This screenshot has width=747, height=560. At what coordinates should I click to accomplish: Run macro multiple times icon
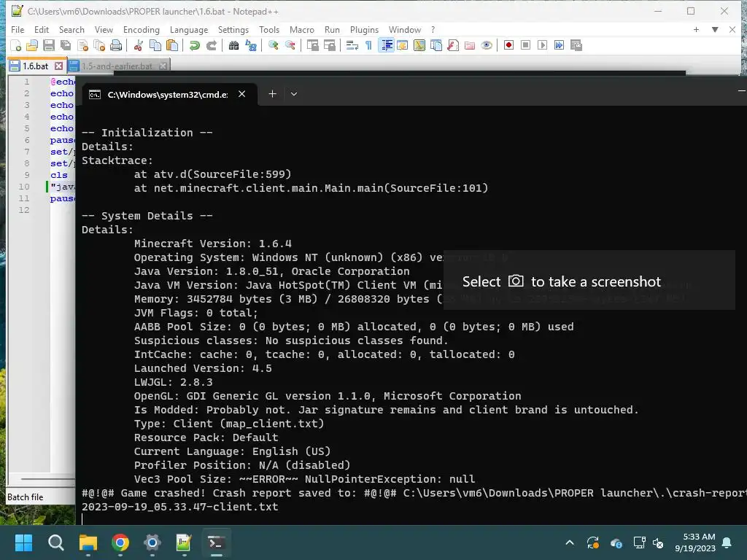[559, 45]
